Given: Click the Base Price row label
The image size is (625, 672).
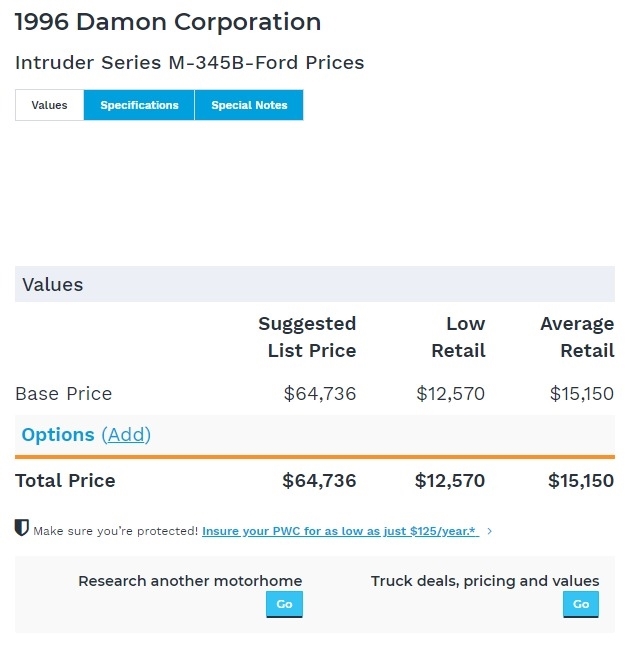Looking at the screenshot, I should coord(63,394).
